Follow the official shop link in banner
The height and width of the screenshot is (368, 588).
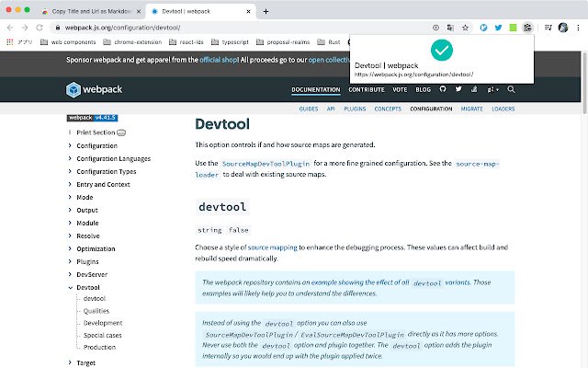[219, 60]
